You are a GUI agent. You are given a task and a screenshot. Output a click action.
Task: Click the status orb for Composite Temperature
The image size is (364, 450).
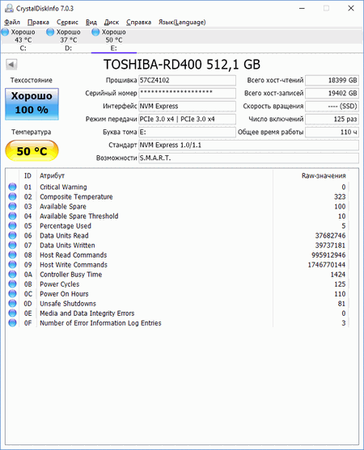point(13,196)
